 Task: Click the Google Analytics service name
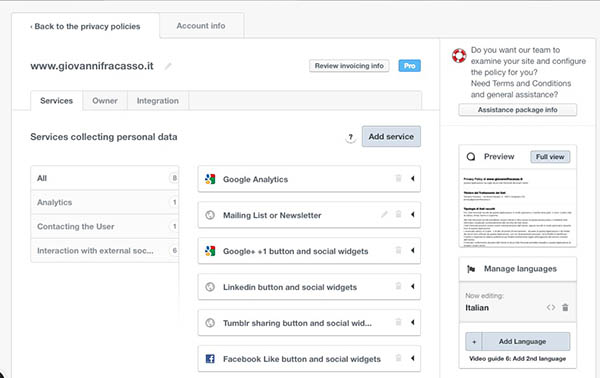255,179
